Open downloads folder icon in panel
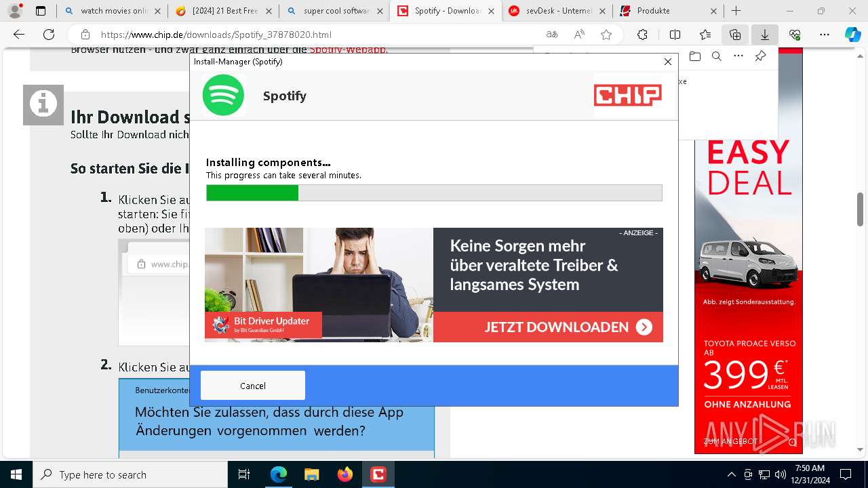This screenshot has width=868, height=488. tap(694, 56)
